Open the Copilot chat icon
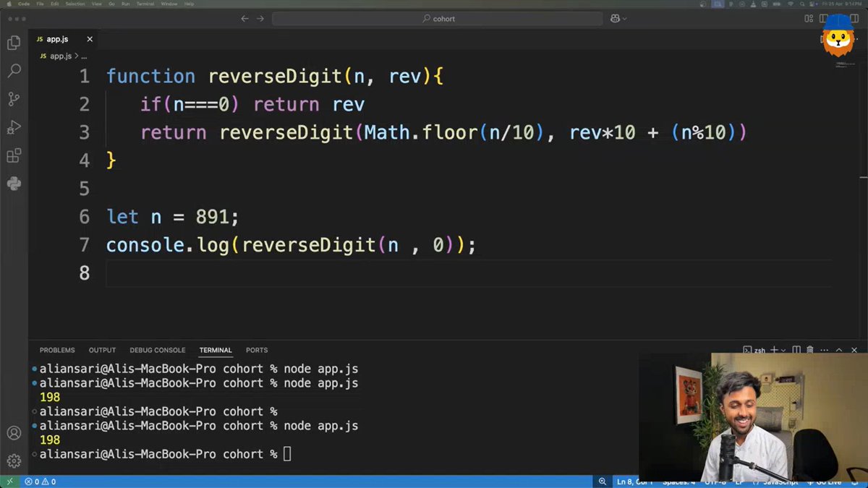868x488 pixels. [x=616, y=19]
